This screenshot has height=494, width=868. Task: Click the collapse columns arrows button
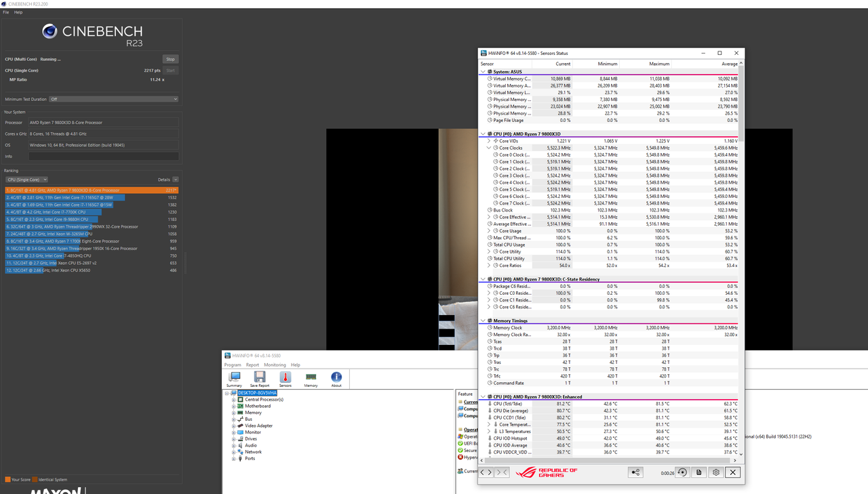502,472
